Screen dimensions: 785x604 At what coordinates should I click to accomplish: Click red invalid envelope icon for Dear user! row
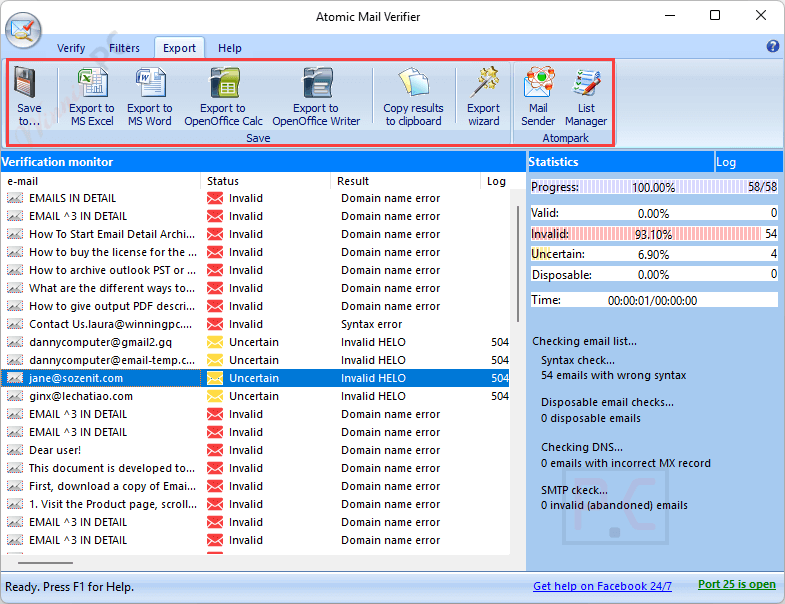click(215, 450)
